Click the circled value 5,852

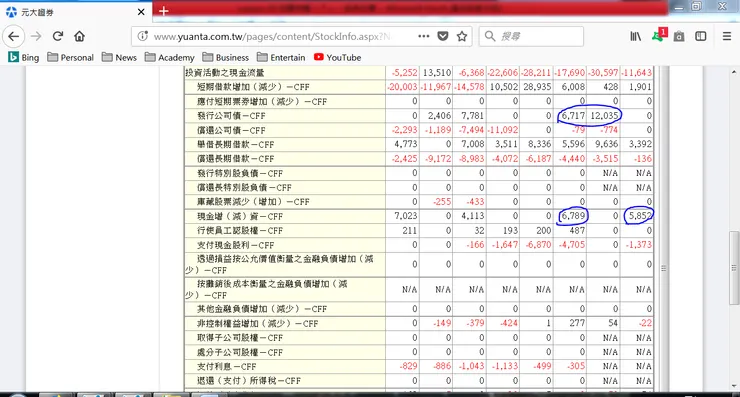[639, 216]
